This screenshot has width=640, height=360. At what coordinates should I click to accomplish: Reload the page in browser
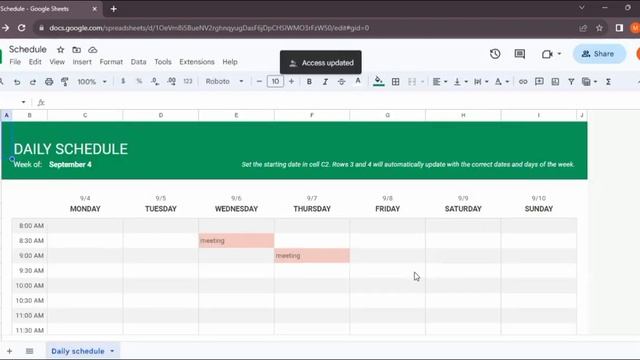(22, 28)
